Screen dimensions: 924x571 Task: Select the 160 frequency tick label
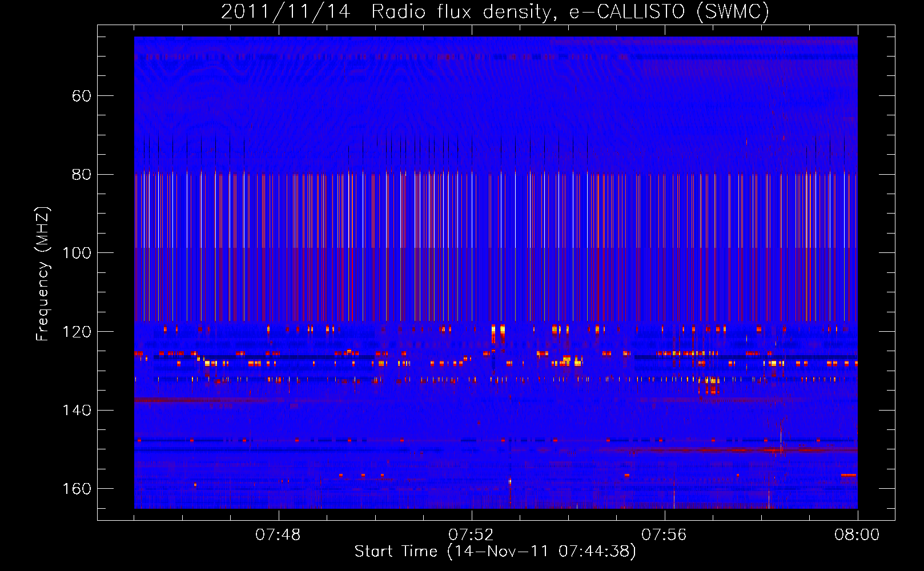coord(77,489)
